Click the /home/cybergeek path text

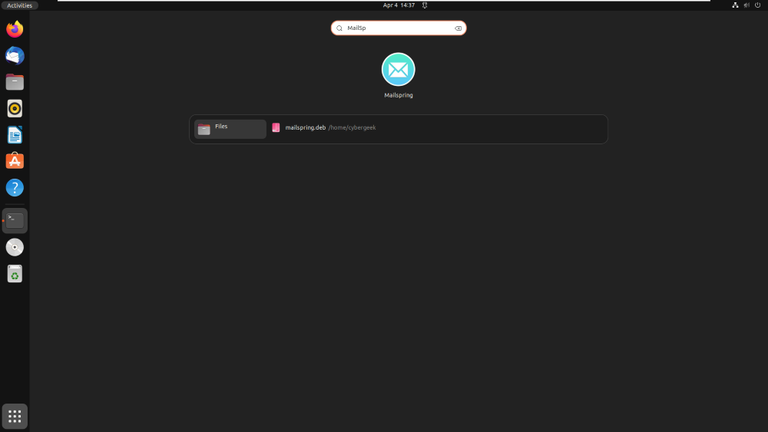pyautogui.click(x=352, y=128)
